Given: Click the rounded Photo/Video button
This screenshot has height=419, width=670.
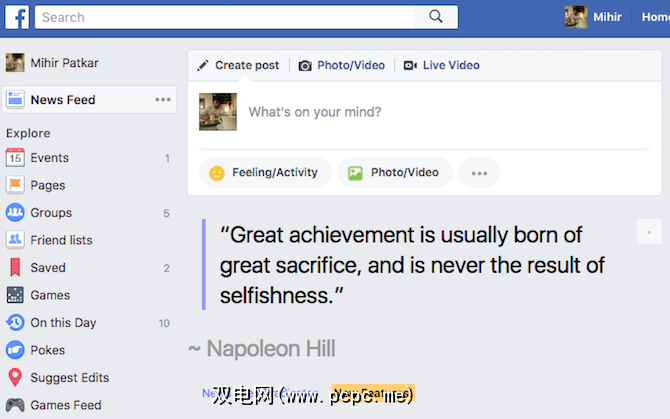Looking at the screenshot, I should click(x=395, y=173).
